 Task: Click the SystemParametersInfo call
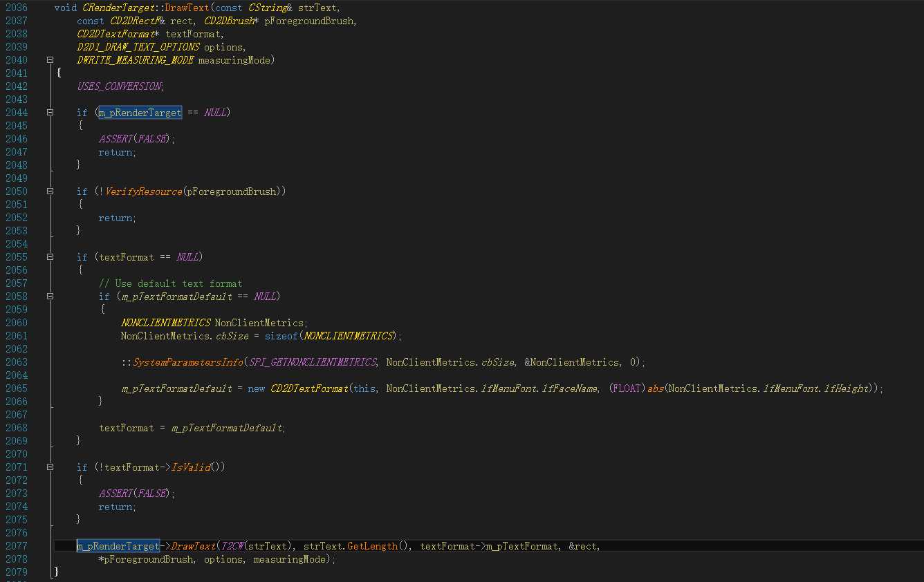[187, 362]
